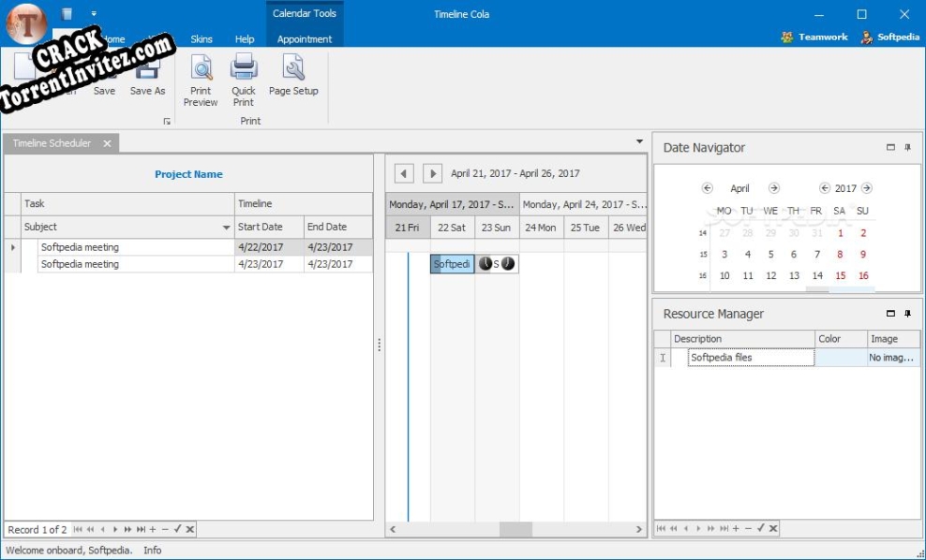Click the Save toolbar icon
926x560 pixels.
(104, 75)
